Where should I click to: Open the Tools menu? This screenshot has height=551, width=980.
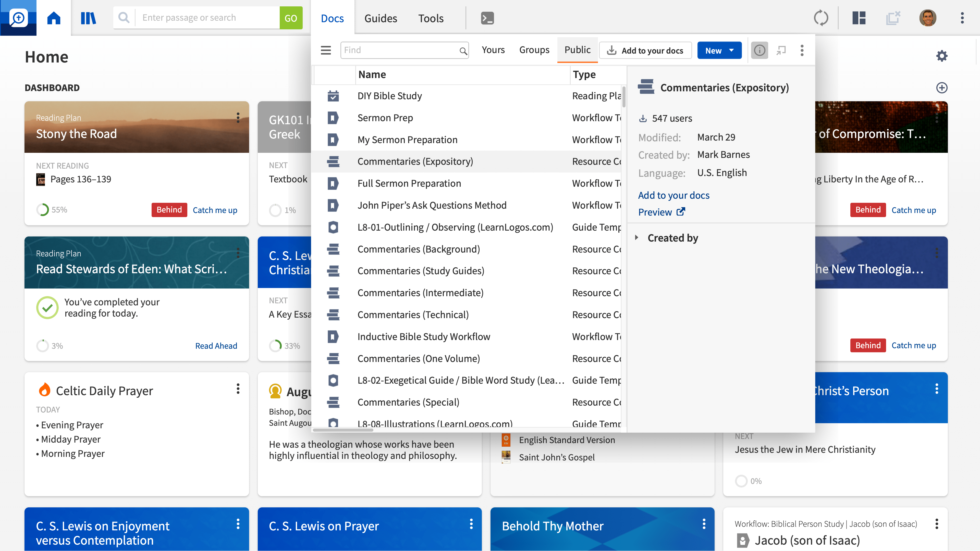[431, 18]
